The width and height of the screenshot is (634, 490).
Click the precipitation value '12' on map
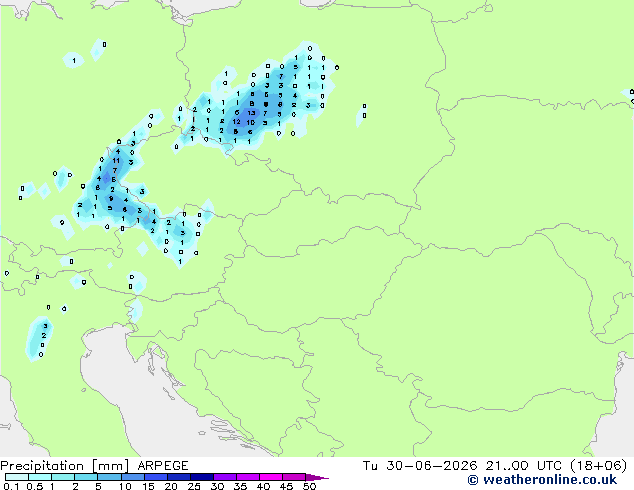tap(237, 122)
